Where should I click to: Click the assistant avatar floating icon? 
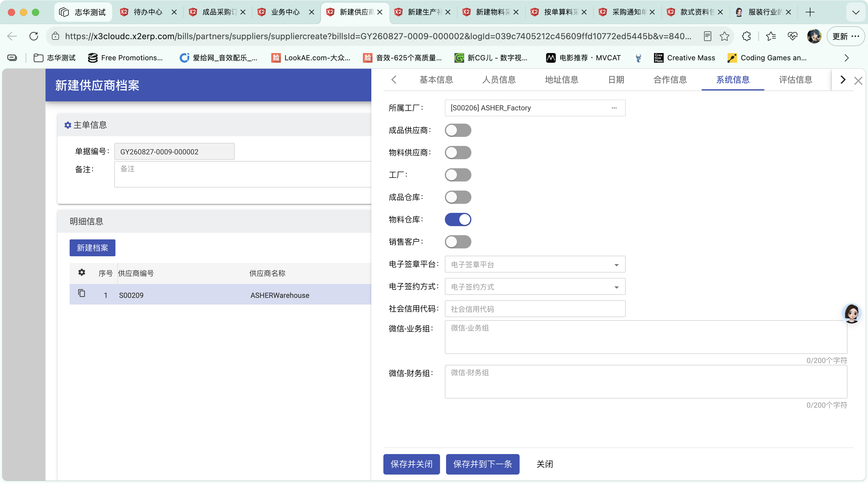click(x=852, y=313)
